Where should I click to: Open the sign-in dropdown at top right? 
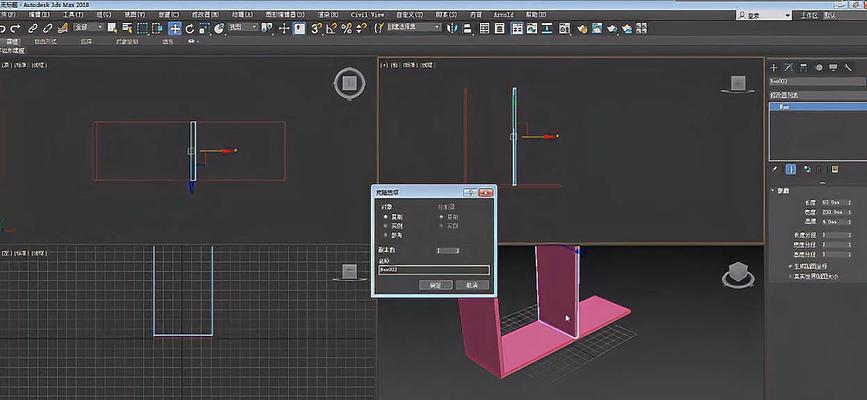[765, 16]
